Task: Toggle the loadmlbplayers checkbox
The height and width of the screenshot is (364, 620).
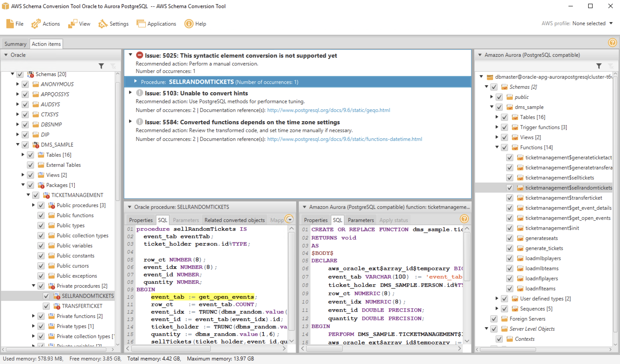Action: 510,258
